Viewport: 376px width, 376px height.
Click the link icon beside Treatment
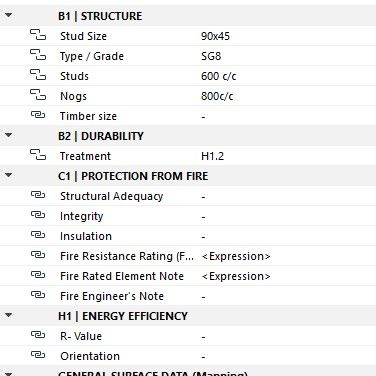[x=38, y=155]
